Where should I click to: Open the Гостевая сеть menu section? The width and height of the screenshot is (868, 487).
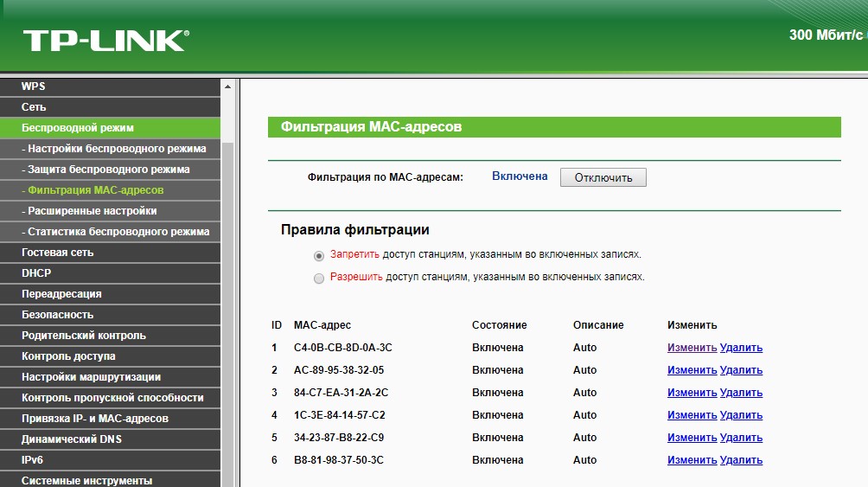[x=110, y=253]
